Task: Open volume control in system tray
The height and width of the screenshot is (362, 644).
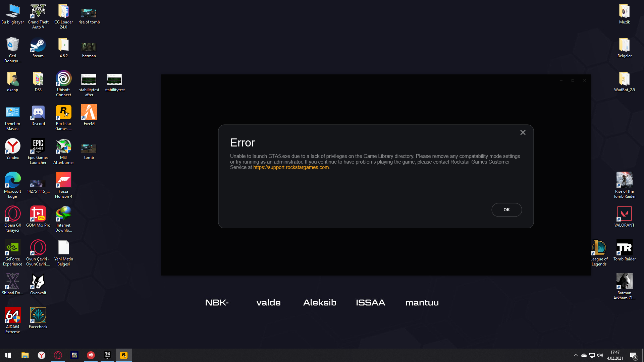Action: click(600, 355)
